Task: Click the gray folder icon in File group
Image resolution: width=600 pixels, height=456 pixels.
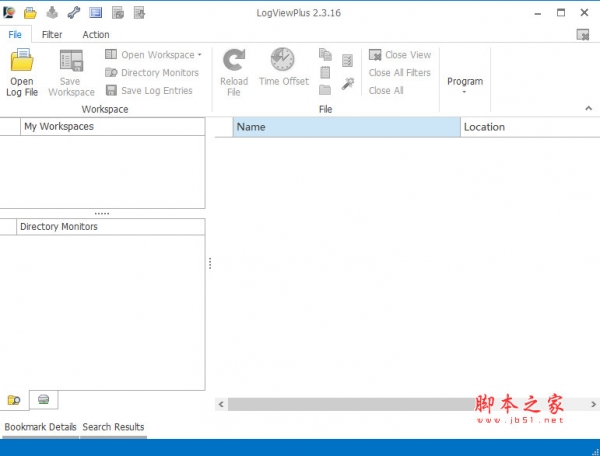Action: coord(325,90)
